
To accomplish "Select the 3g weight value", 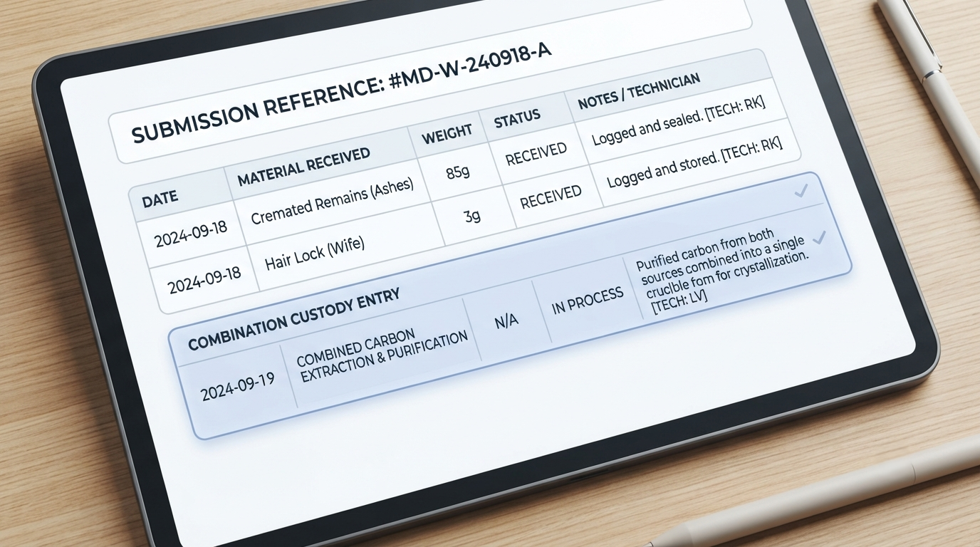I will pyautogui.click(x=472, y=216).
